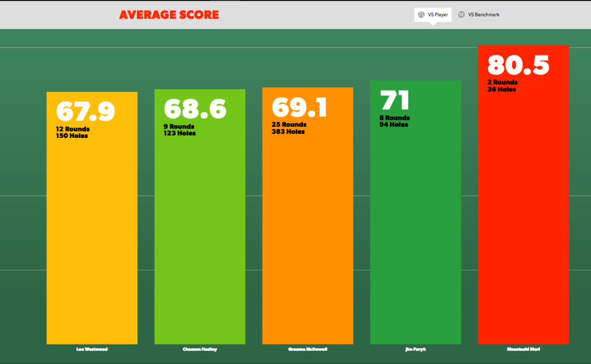Click the Masatoshi Mori name label
This screenshot has width=591, height=364.
coord(523,350)
